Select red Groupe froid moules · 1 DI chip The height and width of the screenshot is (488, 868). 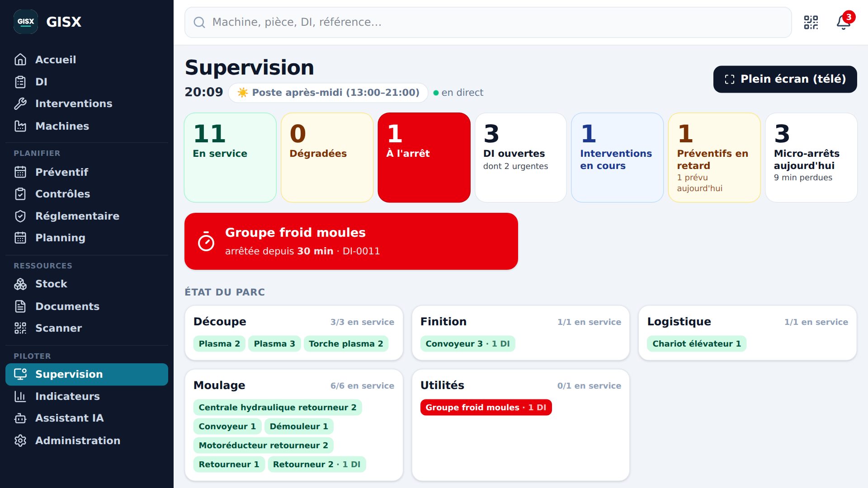tap(486, 408)
